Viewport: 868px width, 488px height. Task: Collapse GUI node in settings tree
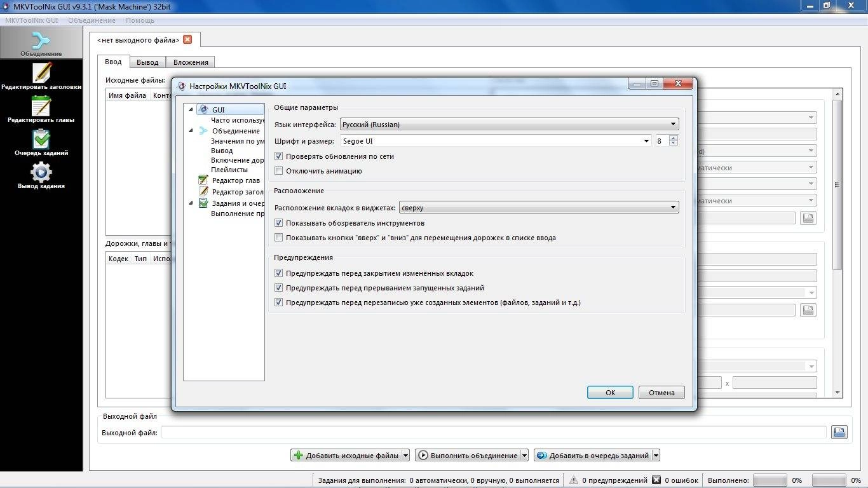click(191, 110)
